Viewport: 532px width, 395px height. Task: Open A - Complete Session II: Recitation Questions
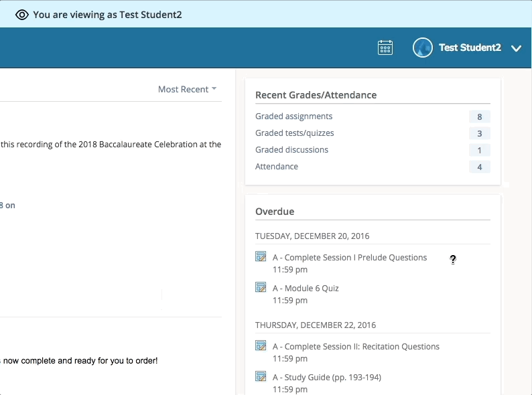pyautogui.click(x=356, y=347)
